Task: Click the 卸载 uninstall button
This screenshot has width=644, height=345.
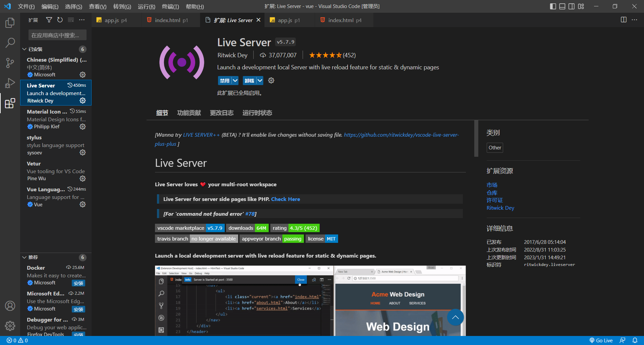Action: coord(249,80)
